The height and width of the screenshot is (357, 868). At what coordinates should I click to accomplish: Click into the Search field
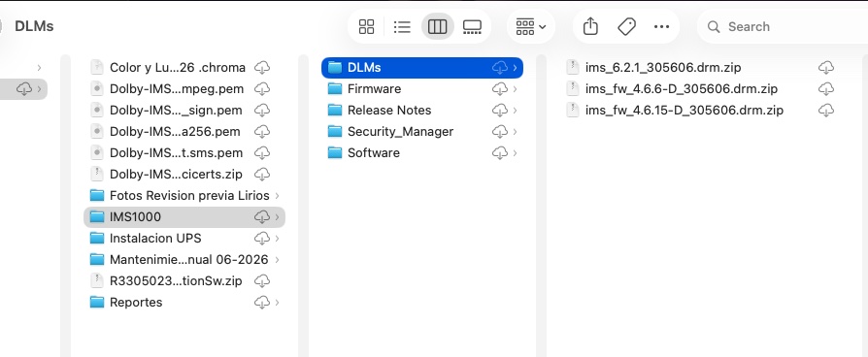(x=783, y=26)
